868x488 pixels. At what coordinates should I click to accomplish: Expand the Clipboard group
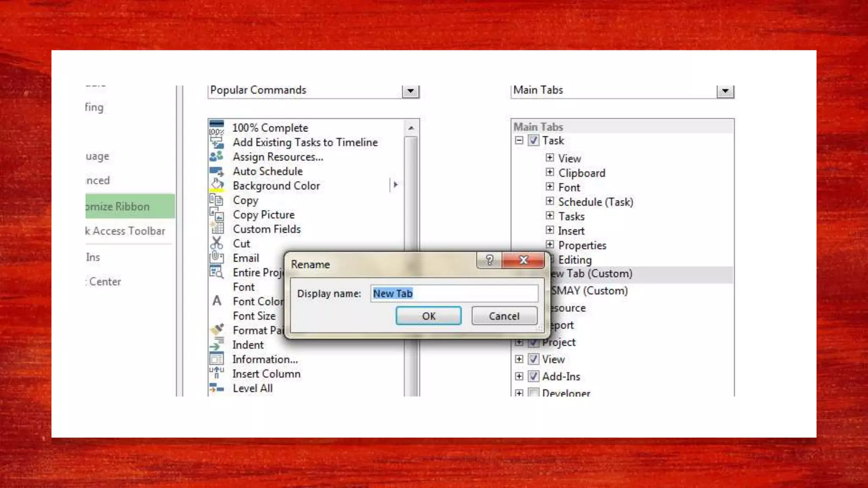pos(550,172)
